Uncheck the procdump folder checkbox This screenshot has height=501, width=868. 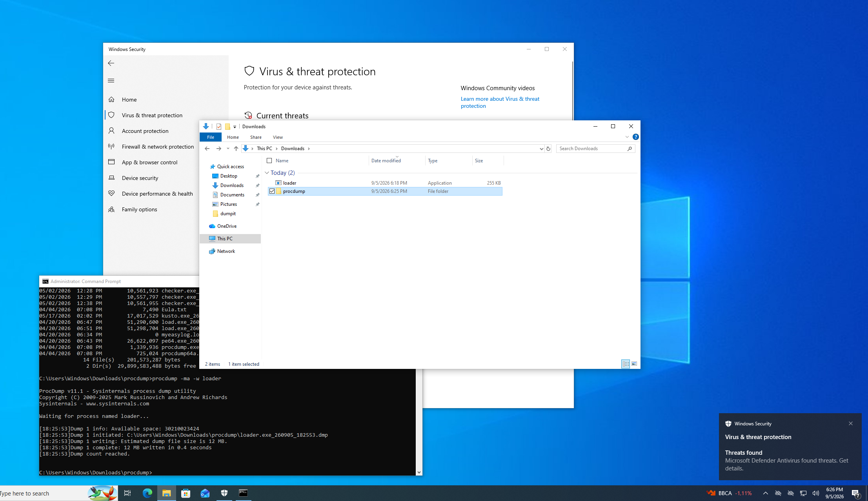coord(272,191)
